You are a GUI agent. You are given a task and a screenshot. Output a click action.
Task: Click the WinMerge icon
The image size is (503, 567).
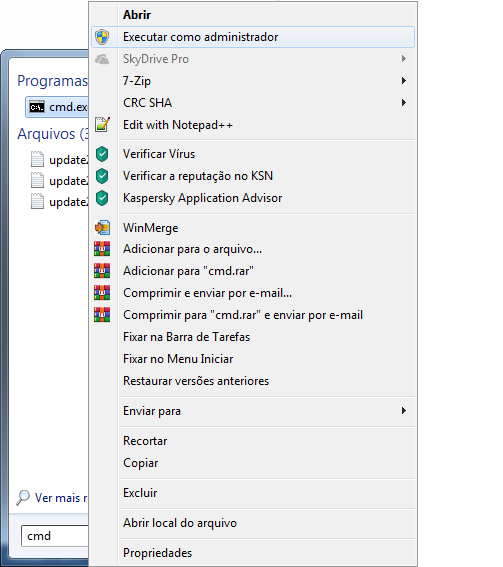click(x=102, y=228)
